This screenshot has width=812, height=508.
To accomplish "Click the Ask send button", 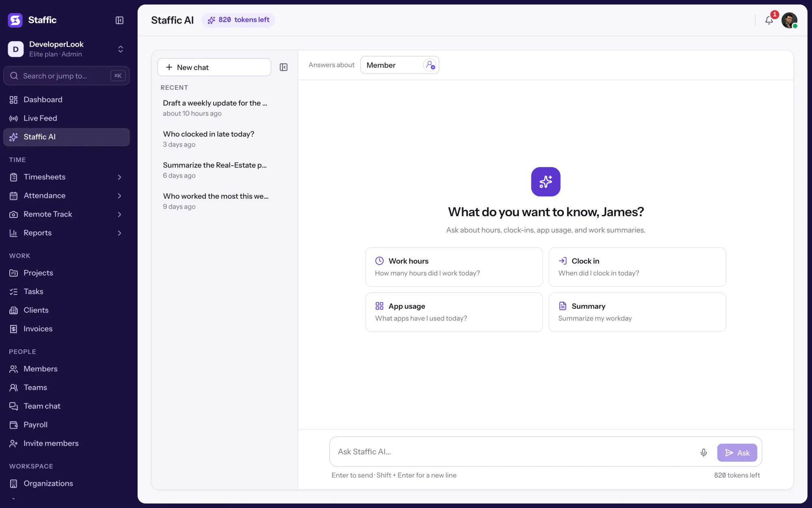I will (x=737, y=453).
